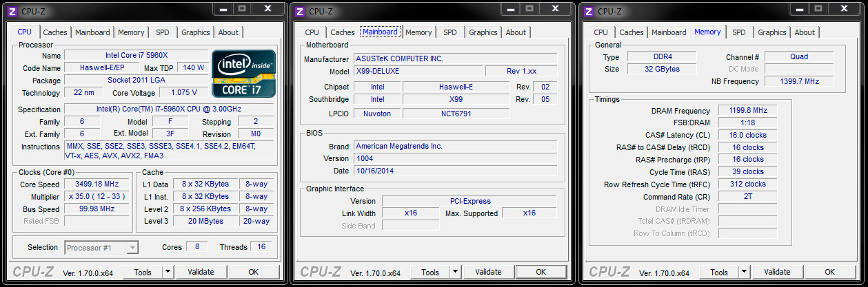Open the Graphics tab in the Memory window
Viewport: 868px width, 287px height.
[772, 32]
